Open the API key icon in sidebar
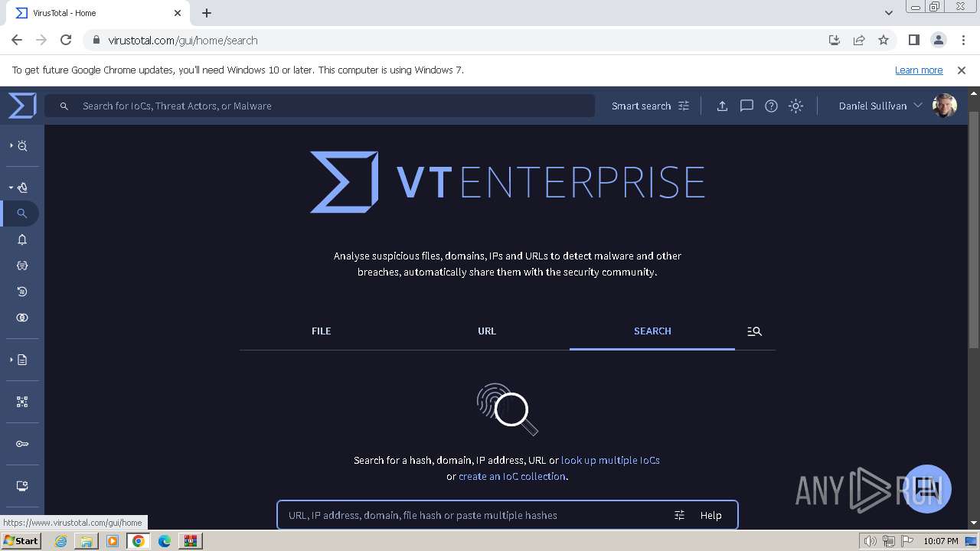Viewport: 980px width, 551px height. (22, 444)
